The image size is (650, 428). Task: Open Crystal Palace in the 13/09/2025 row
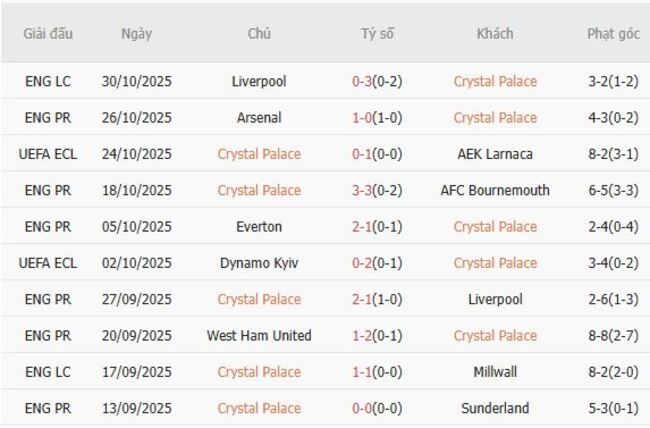pos(259,408)
